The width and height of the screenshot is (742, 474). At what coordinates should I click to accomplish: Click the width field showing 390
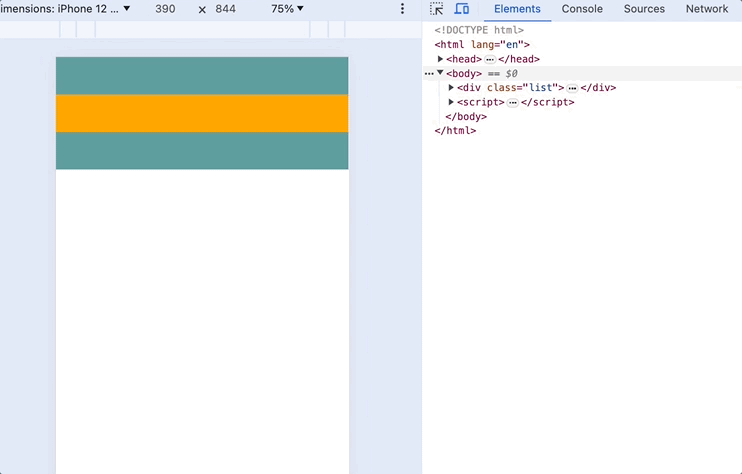point(165,9)
